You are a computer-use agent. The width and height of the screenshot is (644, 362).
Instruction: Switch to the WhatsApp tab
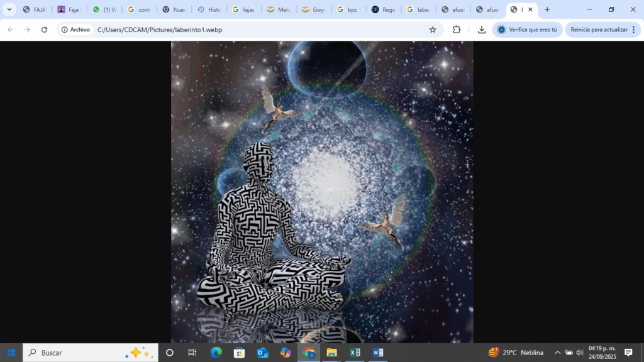[104, 9]
